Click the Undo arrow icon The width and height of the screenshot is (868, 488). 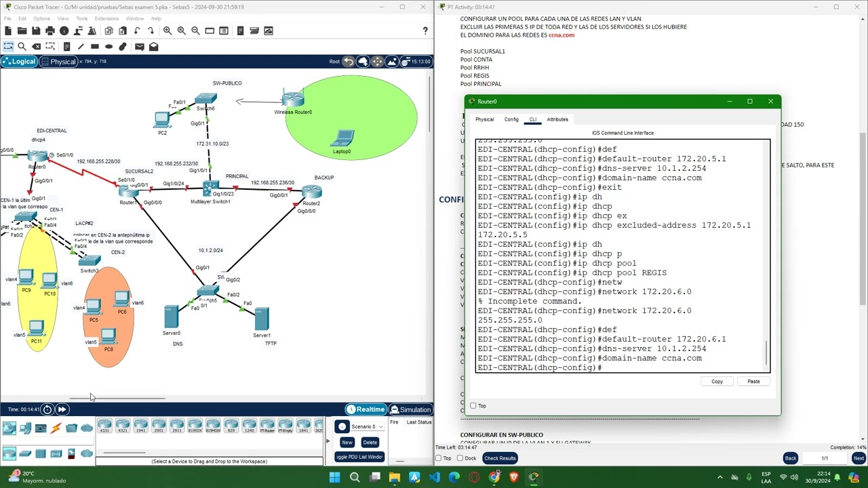pos(137,30)
